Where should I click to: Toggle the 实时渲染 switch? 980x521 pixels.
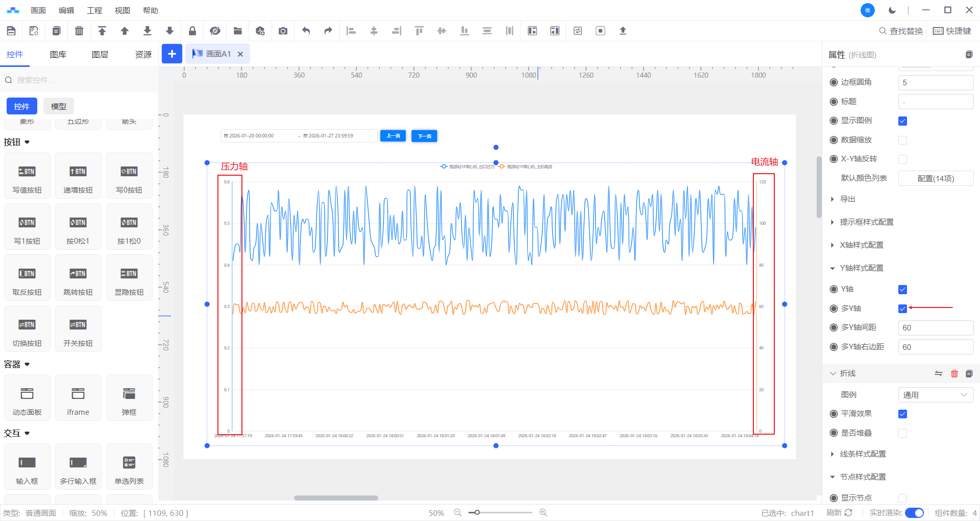[x=914, y=513]
